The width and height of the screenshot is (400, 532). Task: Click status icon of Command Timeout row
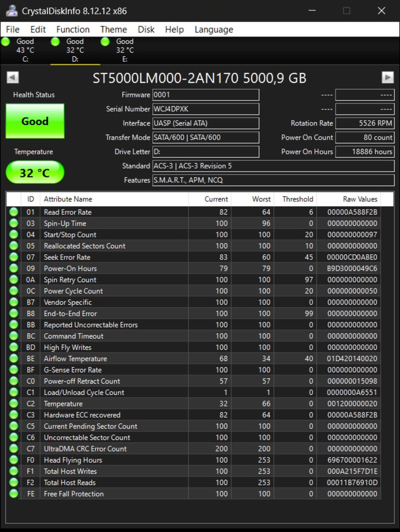tap(14, 336)
